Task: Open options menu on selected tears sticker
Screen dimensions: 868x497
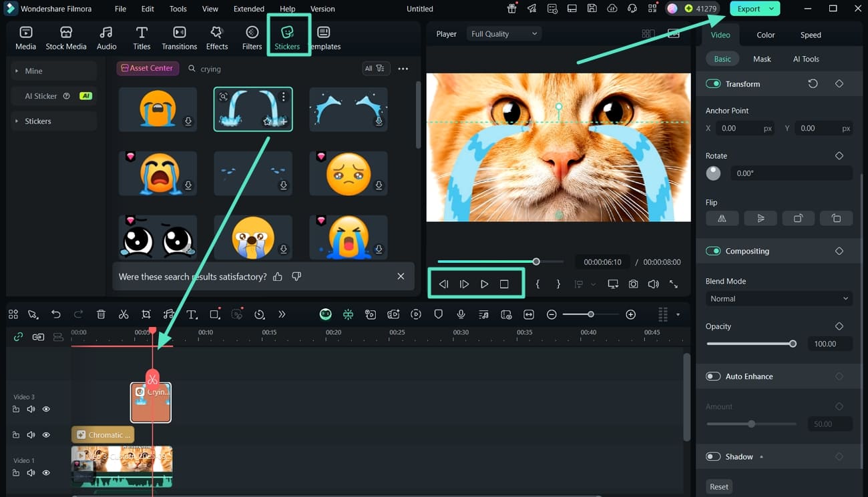Action: (284, 97)
